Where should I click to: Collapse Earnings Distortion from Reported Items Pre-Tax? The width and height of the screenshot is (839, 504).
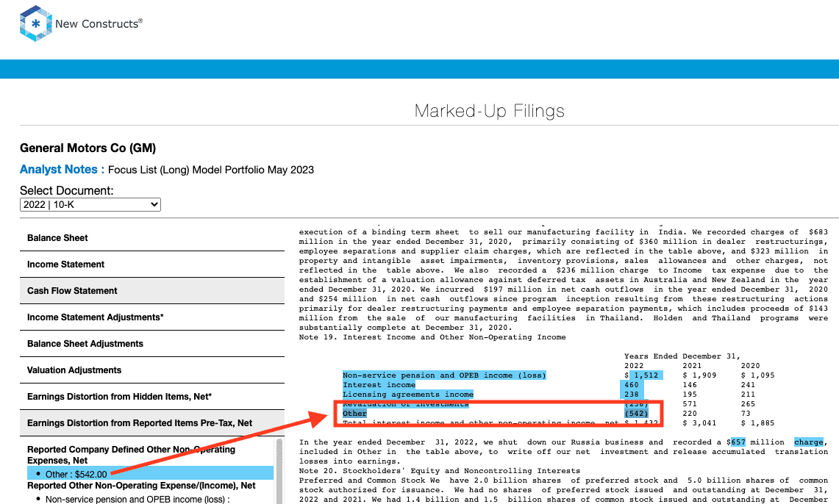click(152, 423)
